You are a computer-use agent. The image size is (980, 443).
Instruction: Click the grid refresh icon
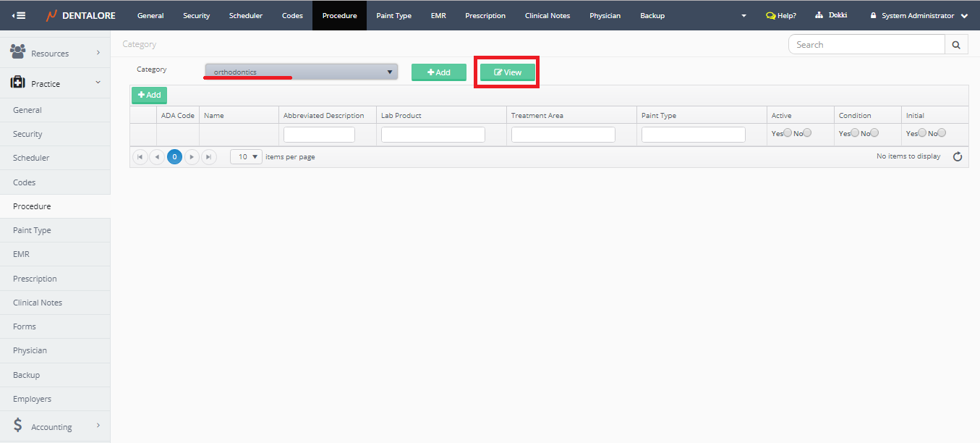pyautogui.click(x=958, y=156)
